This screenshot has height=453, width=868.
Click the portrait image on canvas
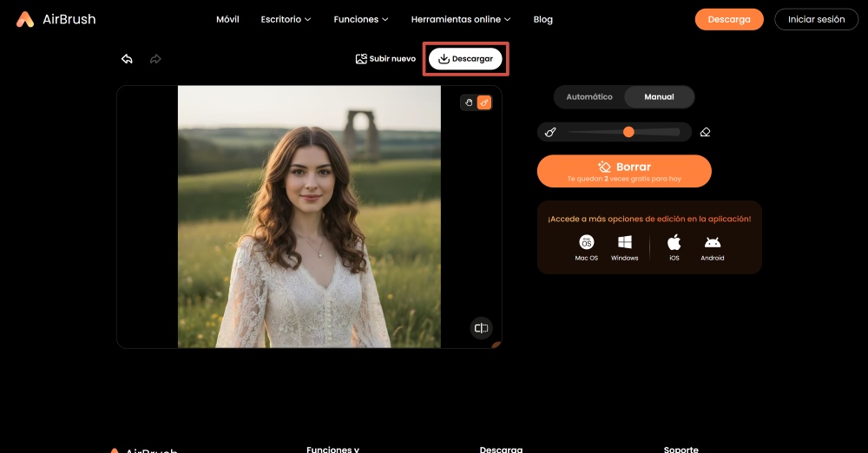pyautogui.click(x=309, y=217)
